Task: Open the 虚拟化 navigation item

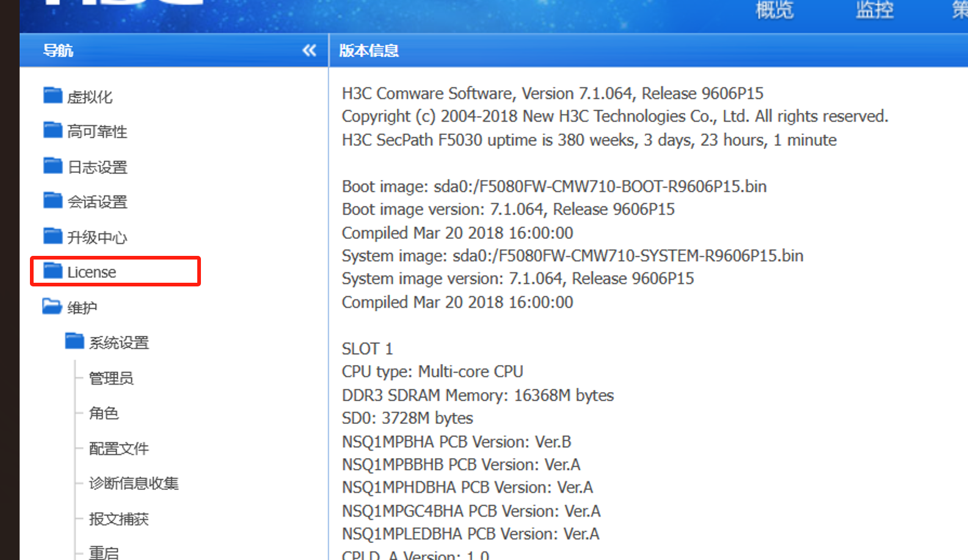Action: (x=90, y=97)
